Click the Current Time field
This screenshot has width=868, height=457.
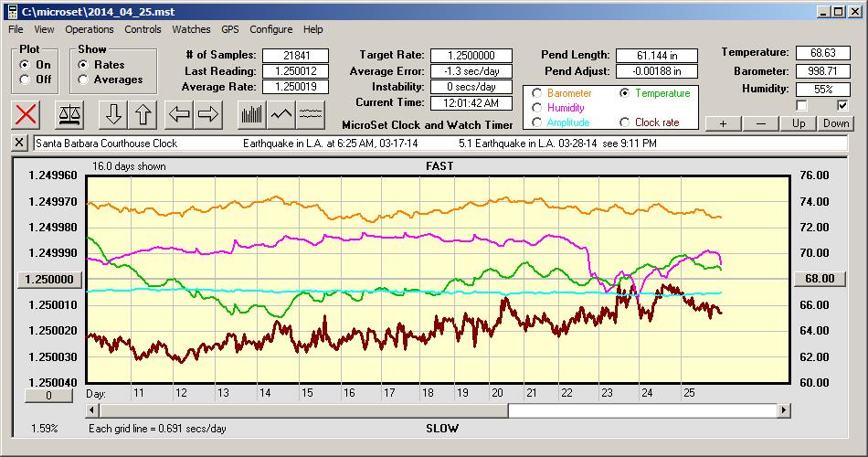(x=471, y=102)
